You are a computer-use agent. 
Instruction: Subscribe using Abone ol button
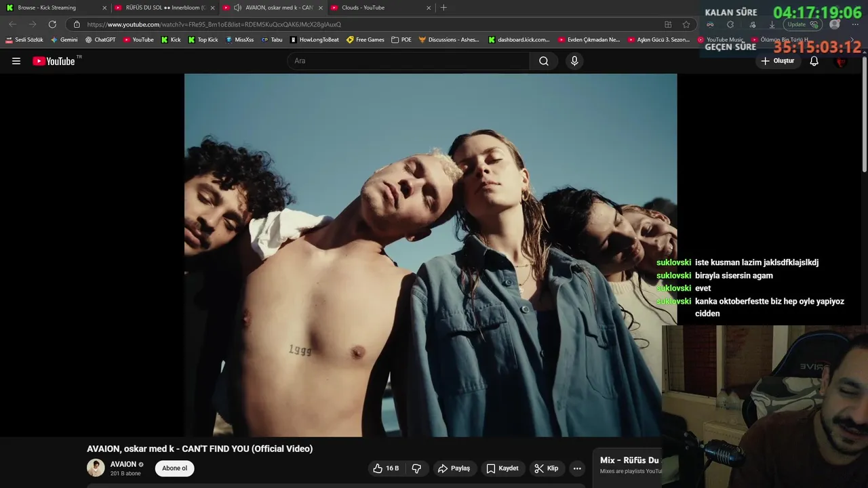(x=174, y=468)
